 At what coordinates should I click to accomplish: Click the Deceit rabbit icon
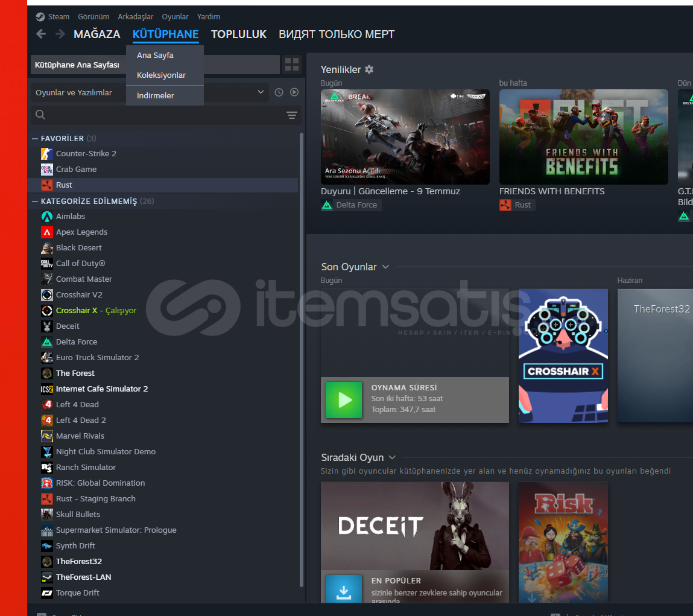47,326
